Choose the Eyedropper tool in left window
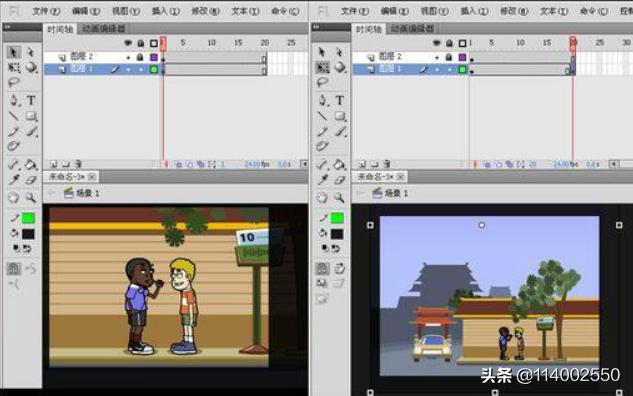The width and height of the screenshot is (633, 396). tap(14, 180)
